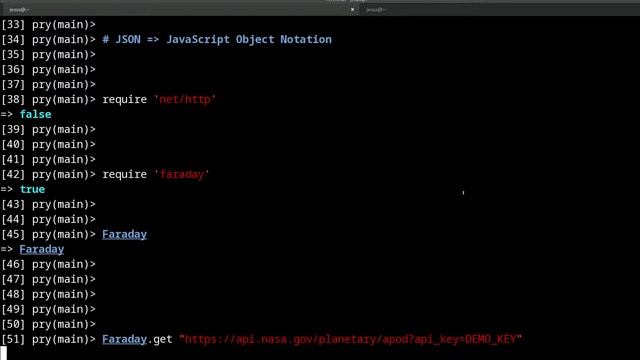The height and width of the screenshot is (360, 640).
Task: Click the true return value
Action: (32, 189)
